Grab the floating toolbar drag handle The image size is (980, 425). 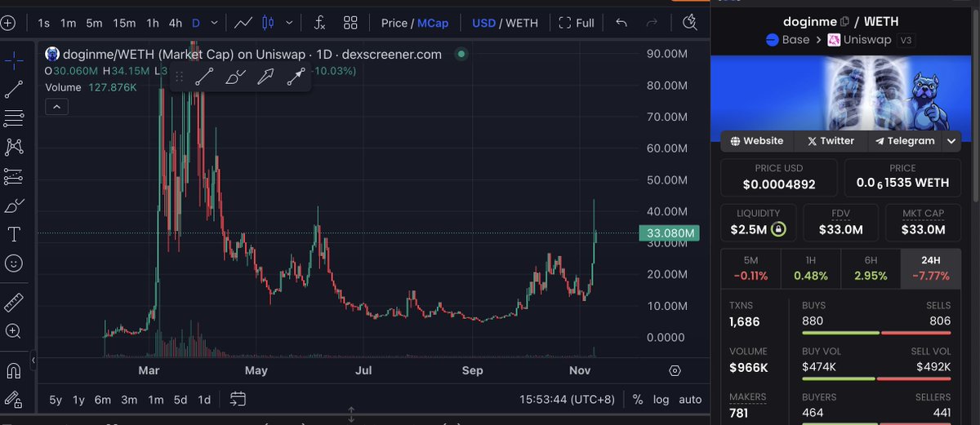[180, 77]
